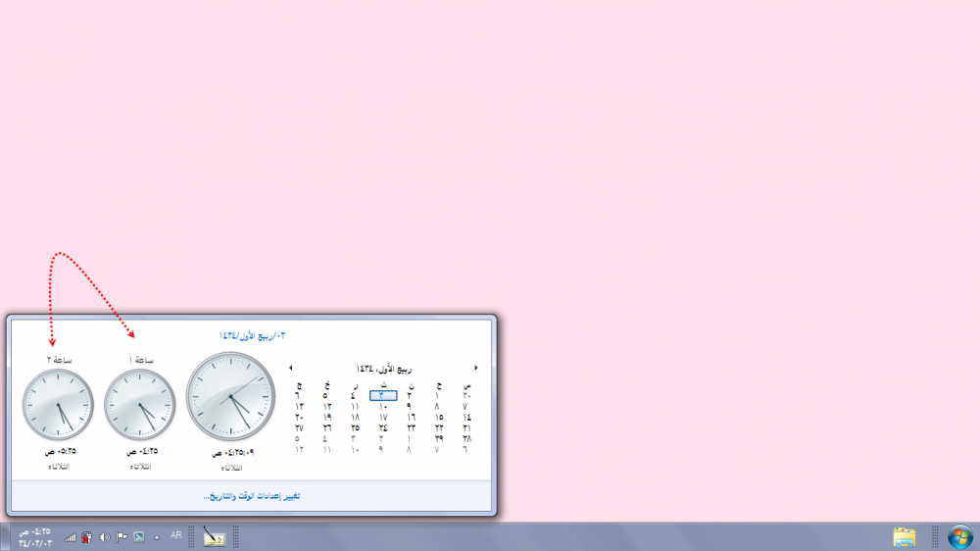Viewport: 980px width, 551px height.
Task: Open the Windows Start menu orb
Action: pyautogui.click(x=961, y=536)
